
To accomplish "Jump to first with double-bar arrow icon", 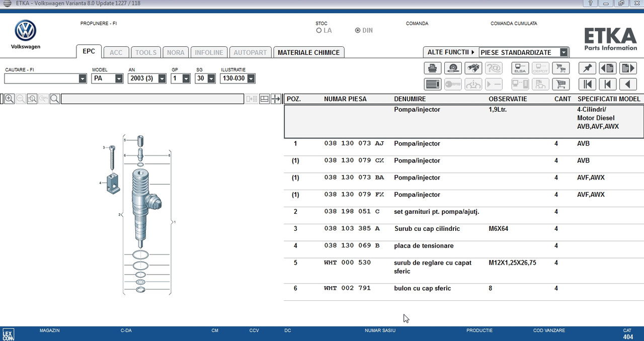I will (x=588, y=84).
